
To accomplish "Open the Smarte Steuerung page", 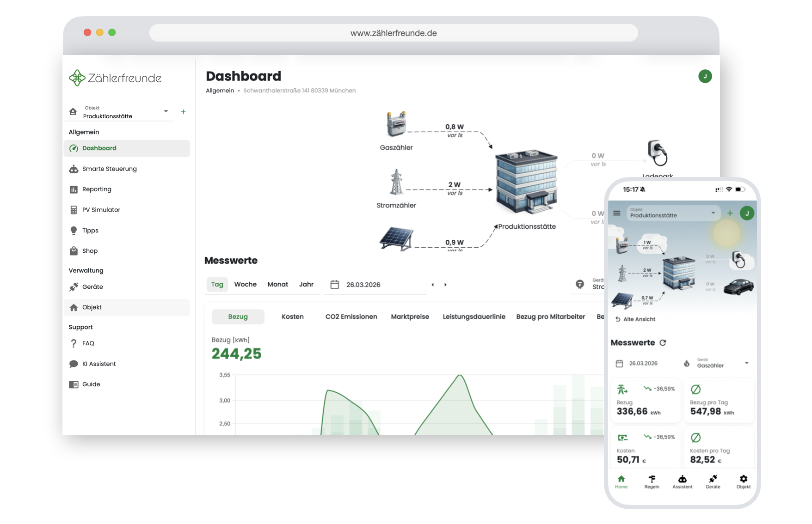I will (109, 169).
